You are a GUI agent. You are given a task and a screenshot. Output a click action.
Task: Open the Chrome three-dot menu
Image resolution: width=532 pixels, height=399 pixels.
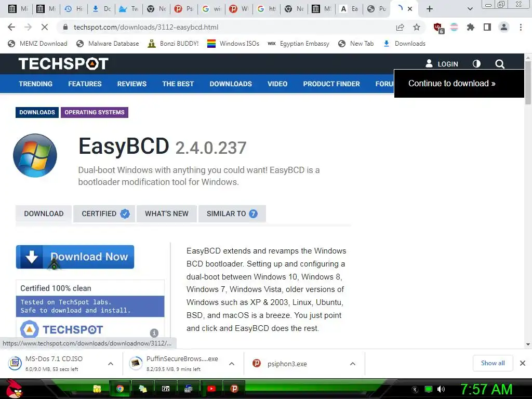[521, 27]
